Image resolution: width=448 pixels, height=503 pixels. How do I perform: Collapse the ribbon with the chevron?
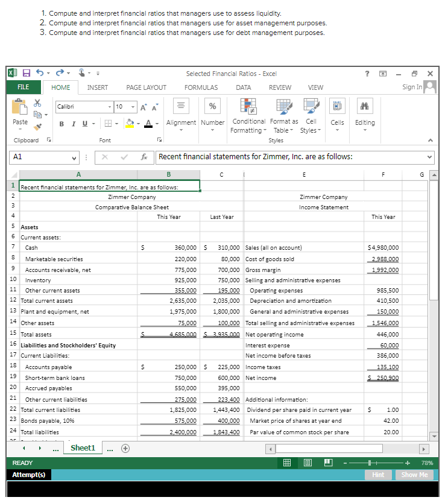click(x=431, y=140)
